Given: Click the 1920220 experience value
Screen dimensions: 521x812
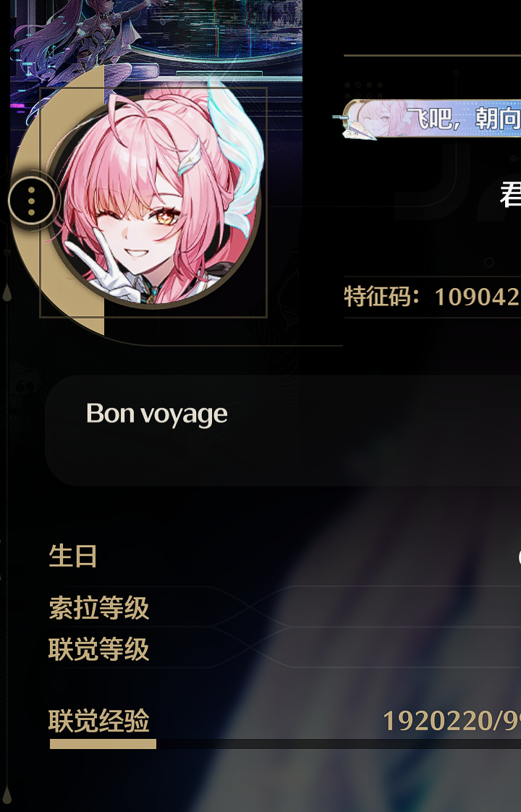Looking at the screenshot, I should point(437,720).
